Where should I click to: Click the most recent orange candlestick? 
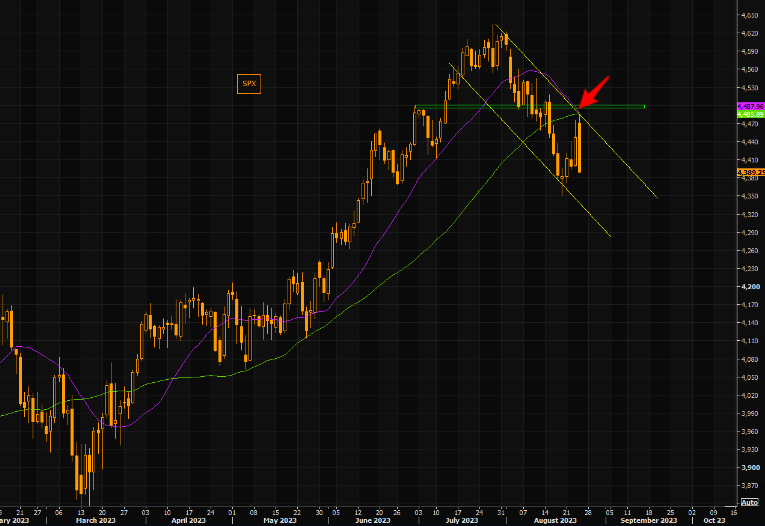(x=579, y=146)
